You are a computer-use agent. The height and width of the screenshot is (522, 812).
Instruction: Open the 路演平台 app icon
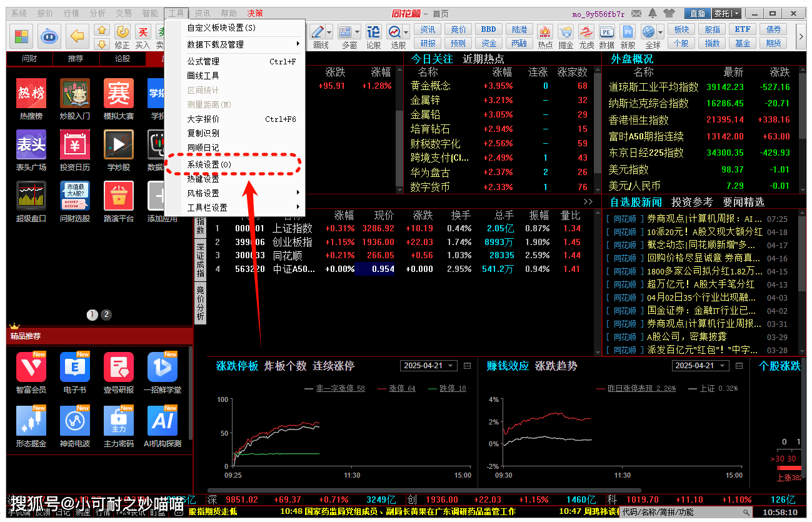pyautogui.click(x=119, y=196)
